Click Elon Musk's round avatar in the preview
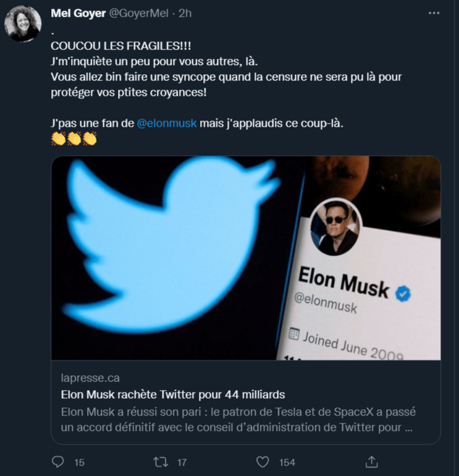 coord(335,227)
